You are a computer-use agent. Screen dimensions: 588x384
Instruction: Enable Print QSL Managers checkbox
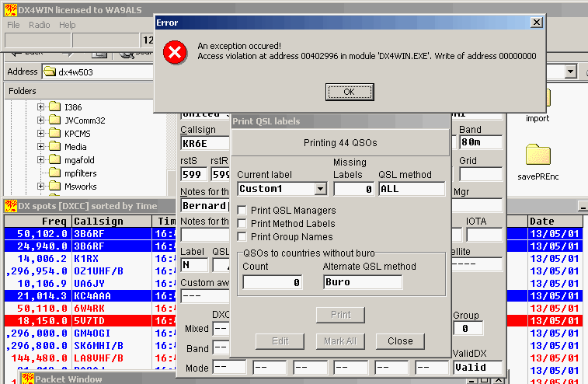[x=242, y=211]
